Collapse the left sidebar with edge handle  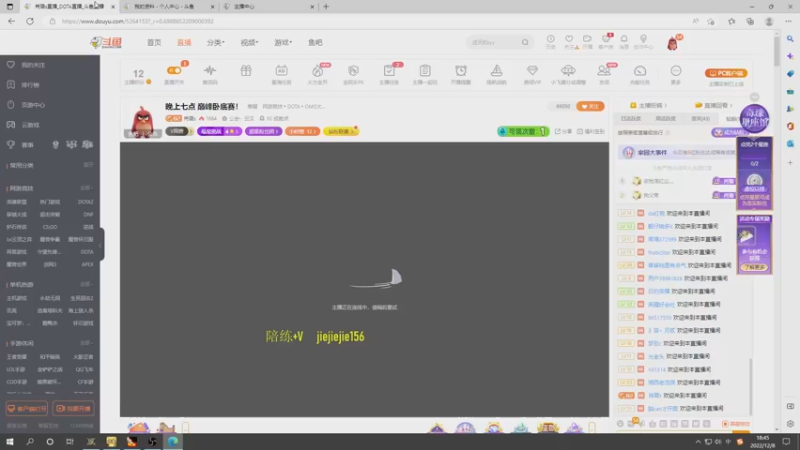click(x=101, y=244)
